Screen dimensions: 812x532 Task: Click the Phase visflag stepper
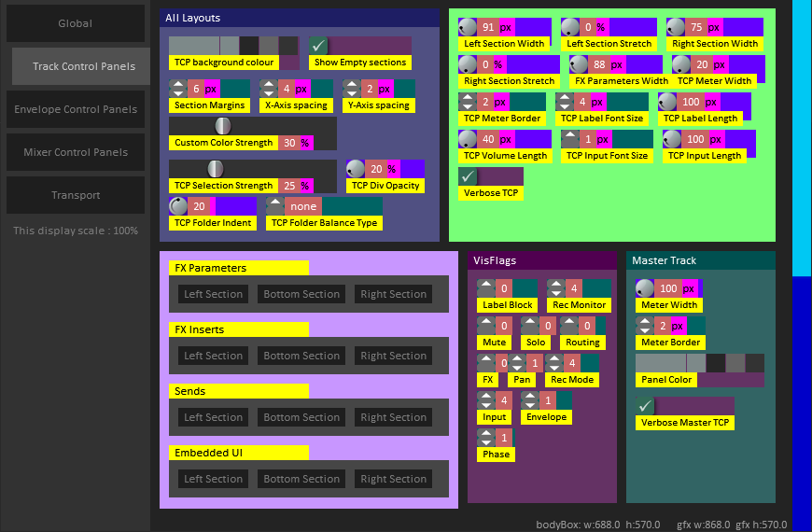click(x=486, y=437)
